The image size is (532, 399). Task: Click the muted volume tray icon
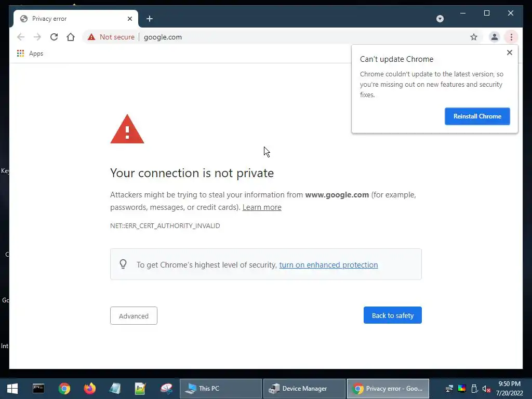[486, 389]
